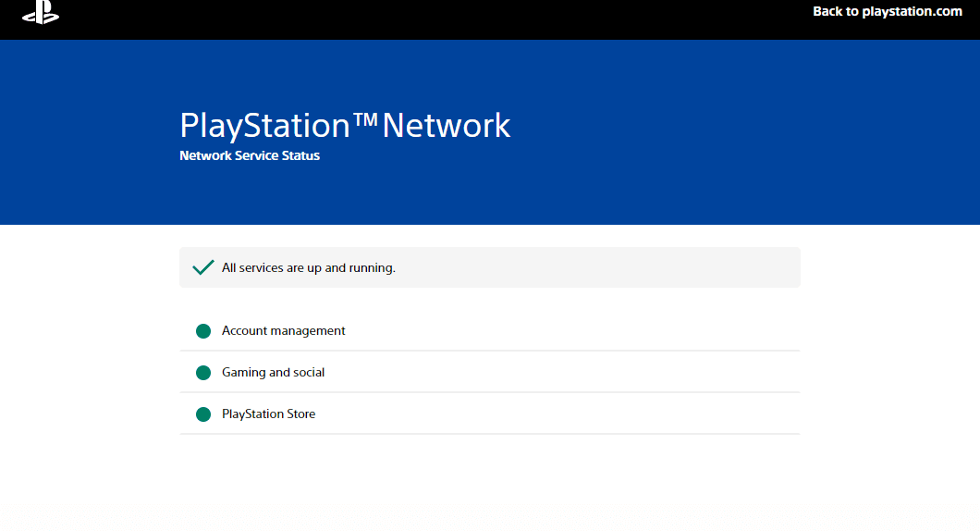The height and width of the screenshot is (531, 980).
Task: Click the PlayStation logo in header
Action: click(x=41, y=12)
